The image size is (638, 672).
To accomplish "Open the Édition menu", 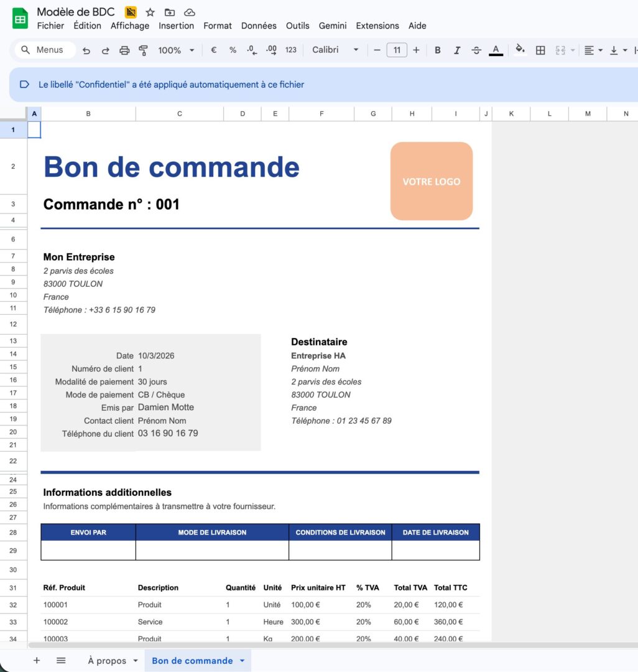I will [87, 26].
